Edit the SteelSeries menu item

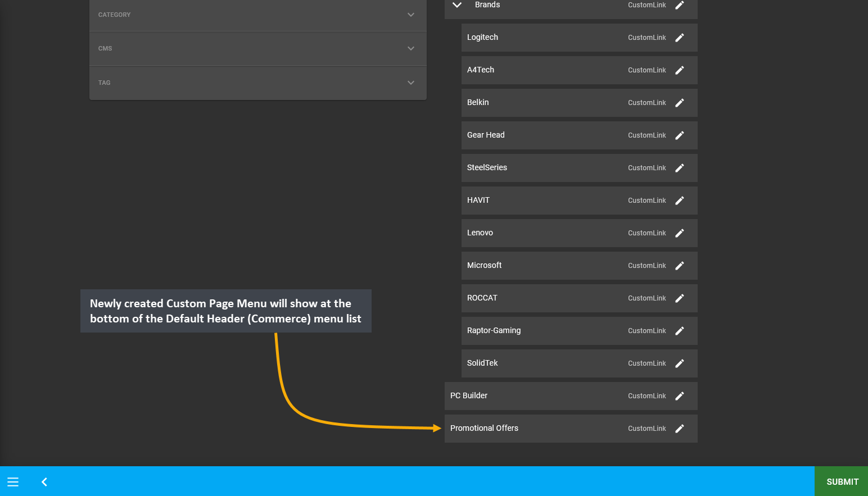coord(679,168)
